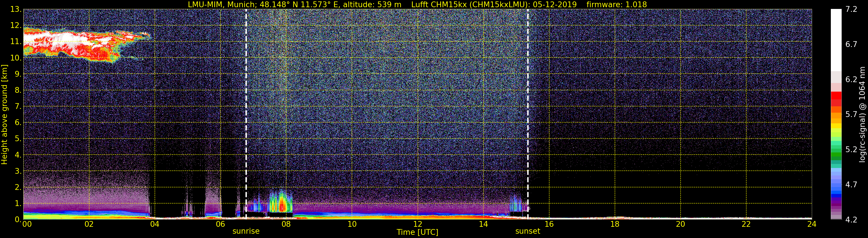868x238 pixels.
Task: Click the colorbar value '4.7'
Action: pyautogui.click(x=851, y=184)
